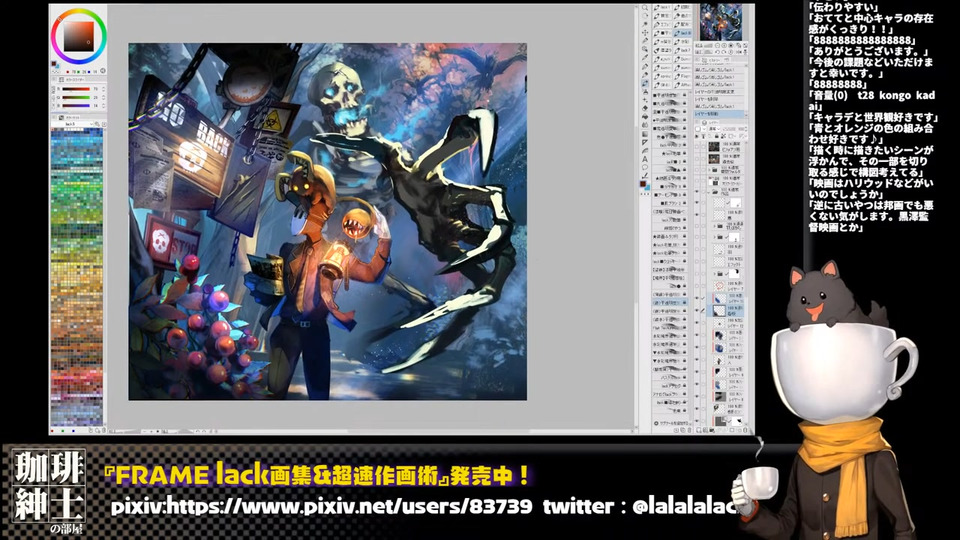This screenshot has width=960, height=540.
Task: Open layer blending mode dropdown
Action: [714, 129]
